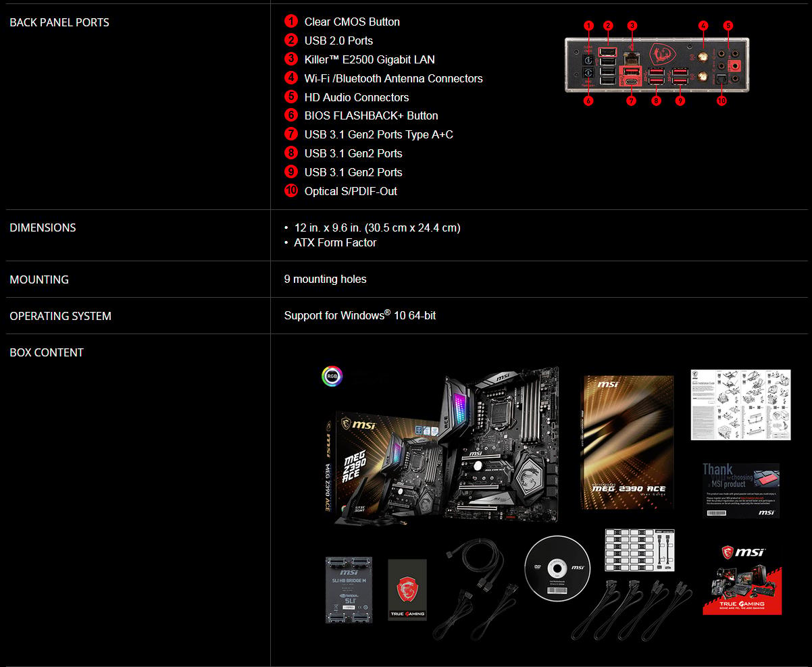Click the red number 10 badge beside Optical S/PDIF-Out

coord(291,190)
